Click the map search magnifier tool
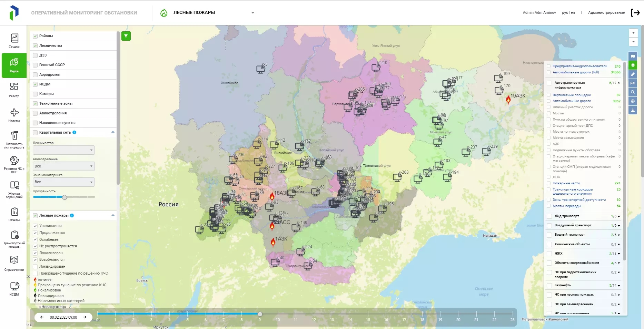Image resolution: width=644 pixels, height=329 pixels. pos(633,92)
